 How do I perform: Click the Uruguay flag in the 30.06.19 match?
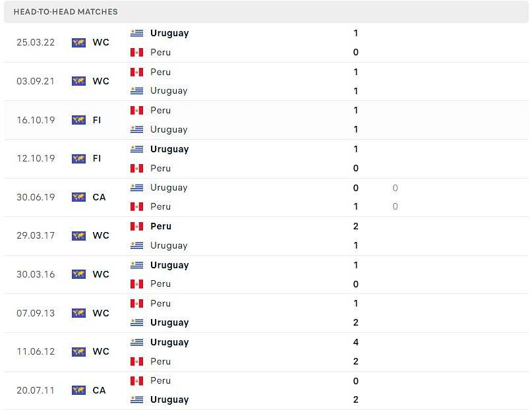tap(136, 188)
